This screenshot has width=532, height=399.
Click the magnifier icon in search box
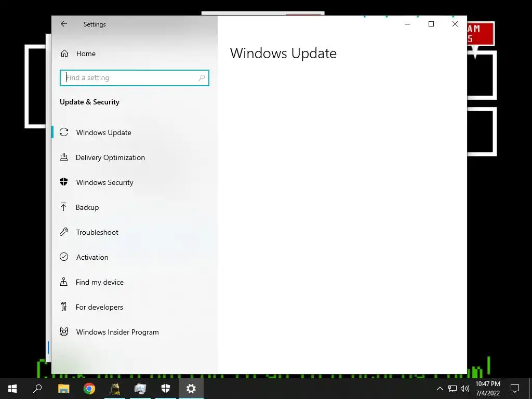coord(202,78)
